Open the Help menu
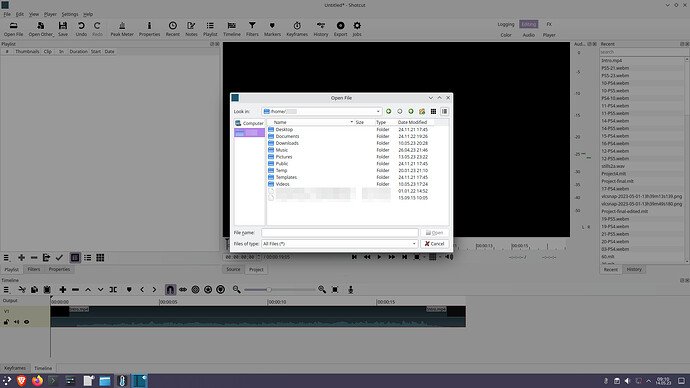This screenshot has width=690, height=388. (x=88, y=14)
